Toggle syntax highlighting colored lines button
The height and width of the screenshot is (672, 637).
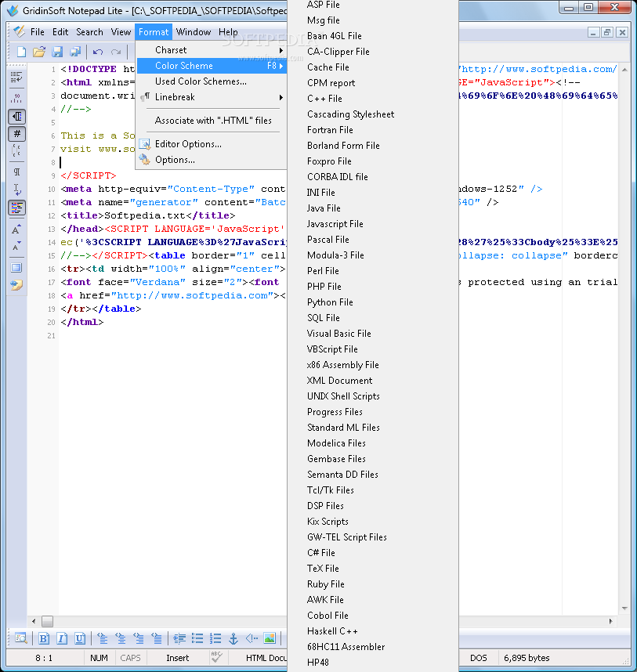pos(16,208)
